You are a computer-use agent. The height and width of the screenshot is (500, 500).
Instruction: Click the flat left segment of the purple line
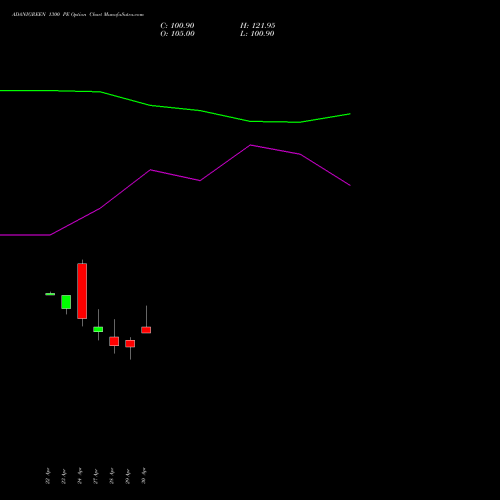[25, 235]
